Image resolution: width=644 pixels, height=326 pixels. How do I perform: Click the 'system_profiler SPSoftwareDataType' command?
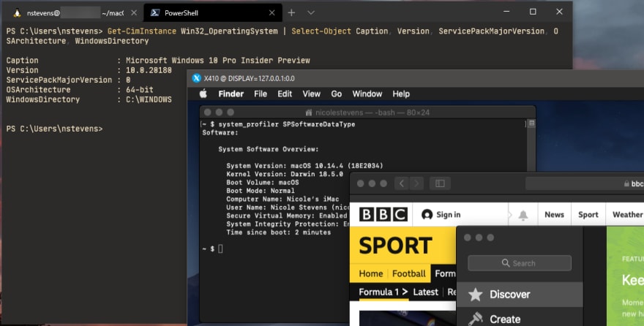287,124
